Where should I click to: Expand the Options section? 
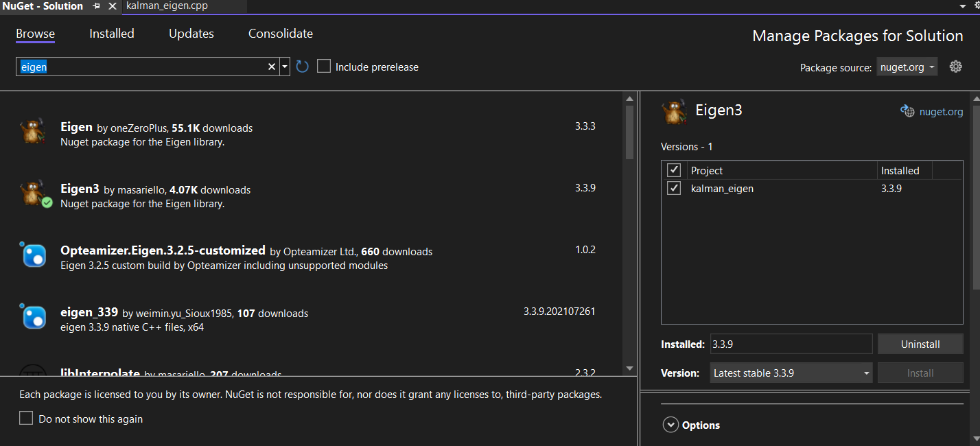pos(670,424)
